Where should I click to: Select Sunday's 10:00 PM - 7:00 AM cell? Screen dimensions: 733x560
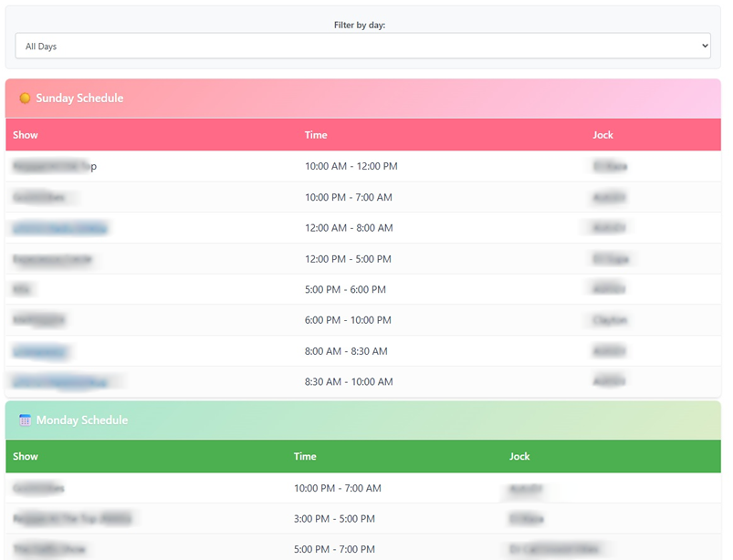coord(349,197)
